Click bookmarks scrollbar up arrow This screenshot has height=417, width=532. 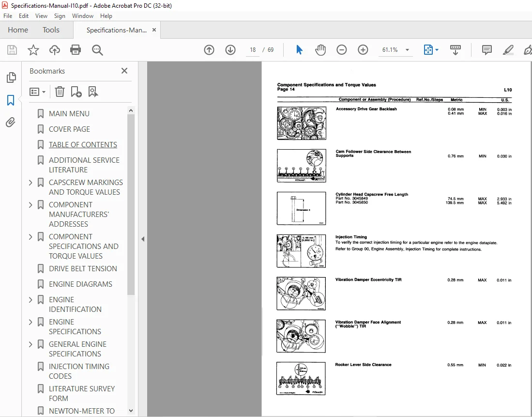[x=131, y=110]
